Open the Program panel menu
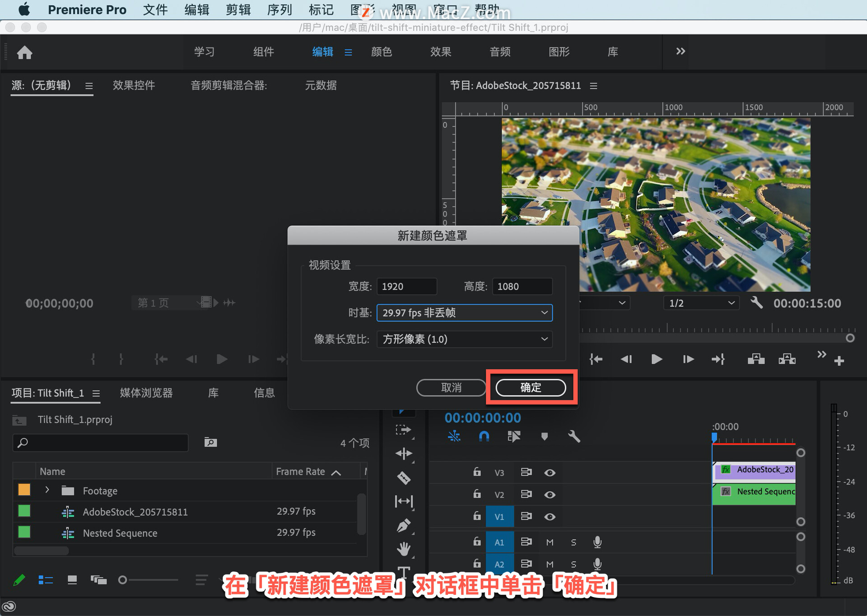The width and height of the screenshot is (867, 616). click(x=593, y=86)
